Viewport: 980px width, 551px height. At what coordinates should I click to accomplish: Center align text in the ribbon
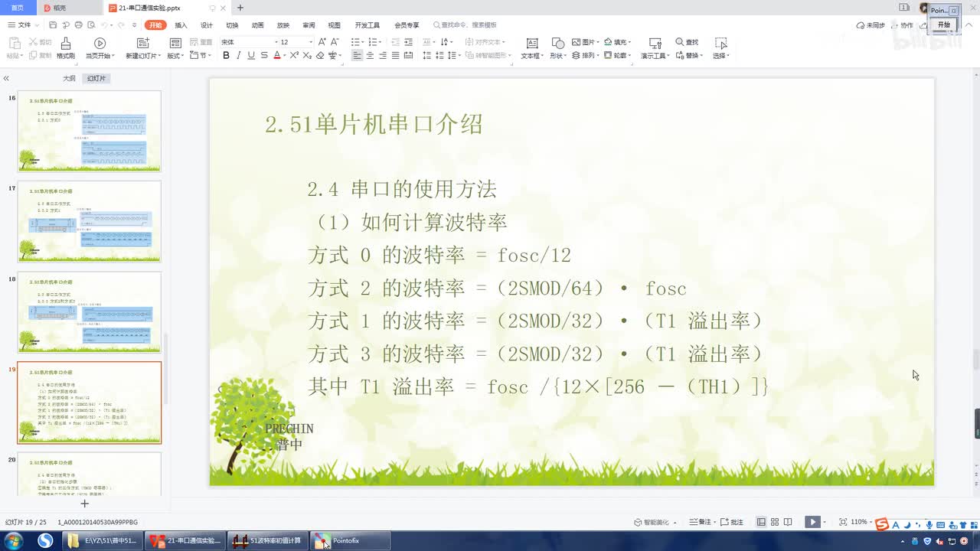tap(370, 56)
